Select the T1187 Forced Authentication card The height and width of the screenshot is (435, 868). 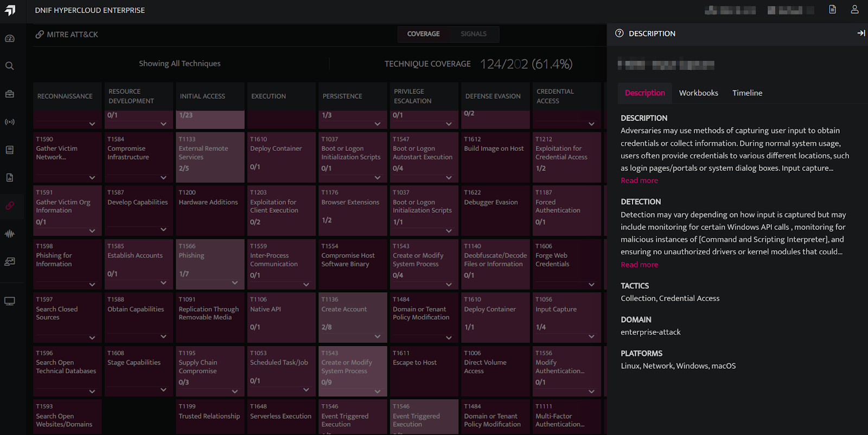coord(566,210)
